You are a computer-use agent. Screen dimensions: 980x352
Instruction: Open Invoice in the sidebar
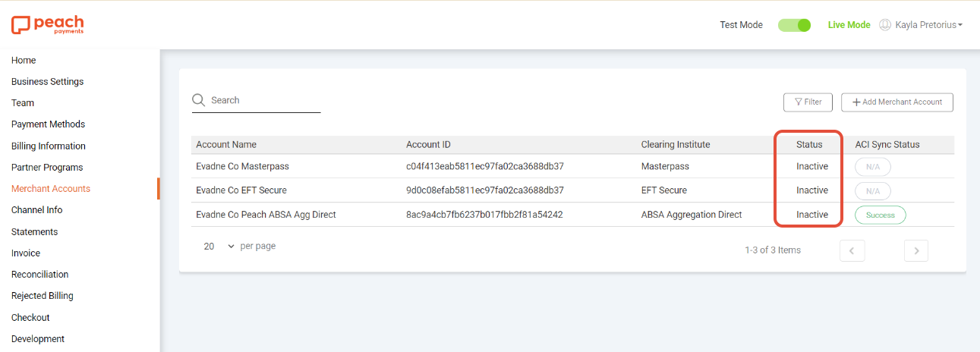tap(26, 253)
